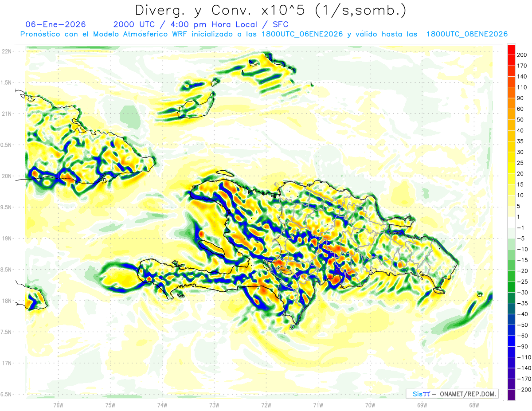532x411 pixels.
Task: Click the '74W' longitude label
Action: tap(162, 405)
